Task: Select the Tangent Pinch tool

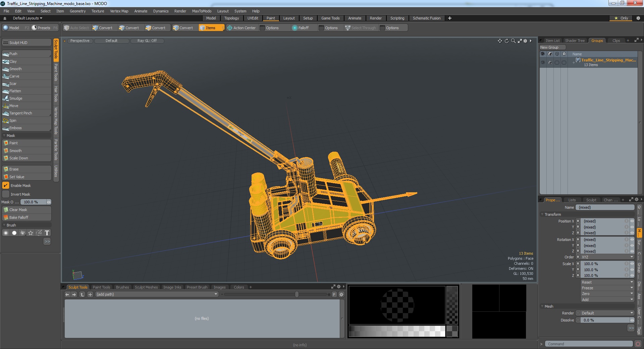Action: click(x=26, y=113)
